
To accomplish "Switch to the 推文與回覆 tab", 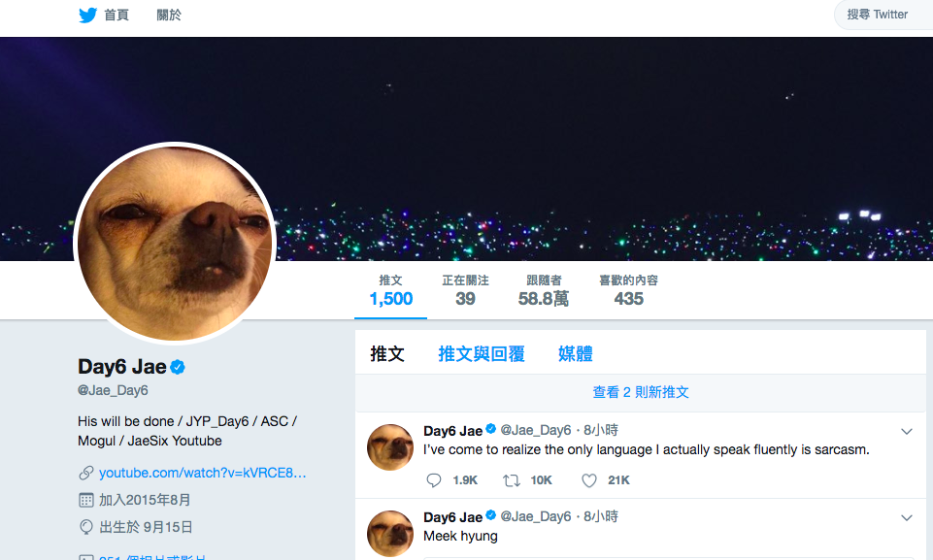I will (482, 354).
